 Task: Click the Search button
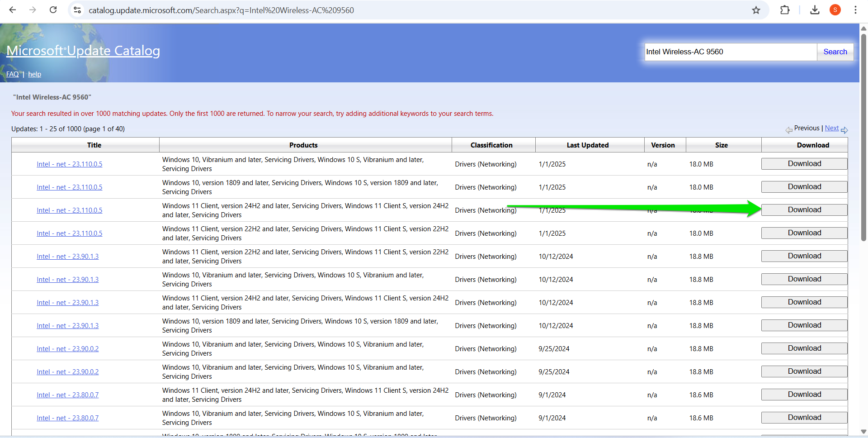835,52
